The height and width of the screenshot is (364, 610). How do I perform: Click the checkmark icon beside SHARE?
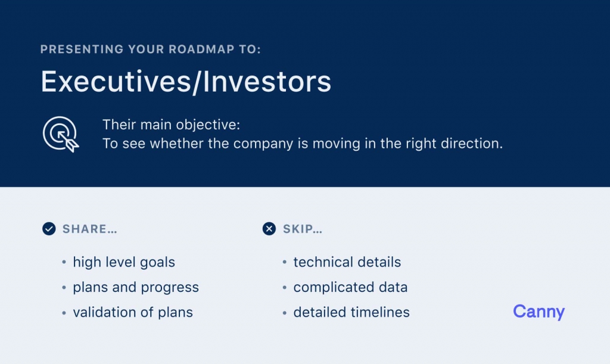pyautogui.click(x=49, y=229)
